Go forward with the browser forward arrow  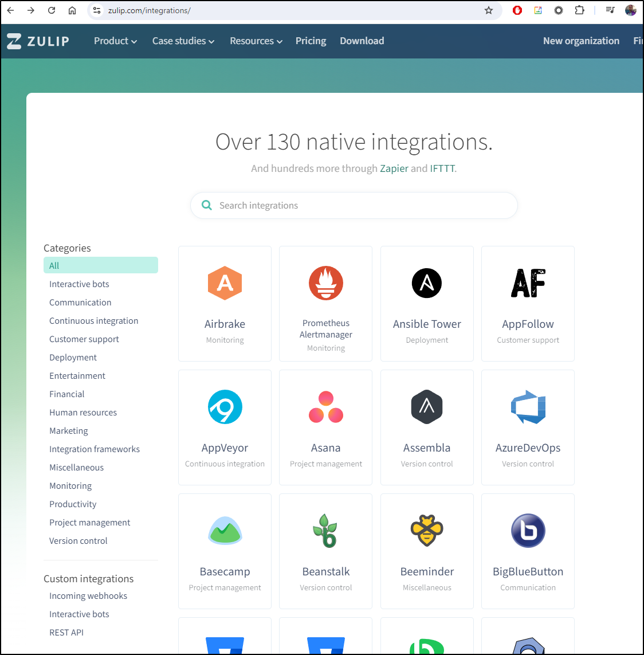(31, 10)
